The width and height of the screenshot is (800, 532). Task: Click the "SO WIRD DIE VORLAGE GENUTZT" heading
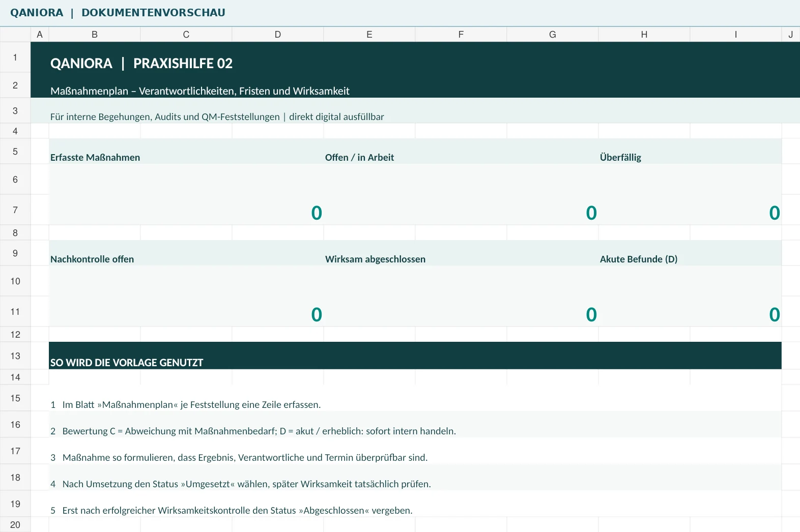click(x=127, y=363)
